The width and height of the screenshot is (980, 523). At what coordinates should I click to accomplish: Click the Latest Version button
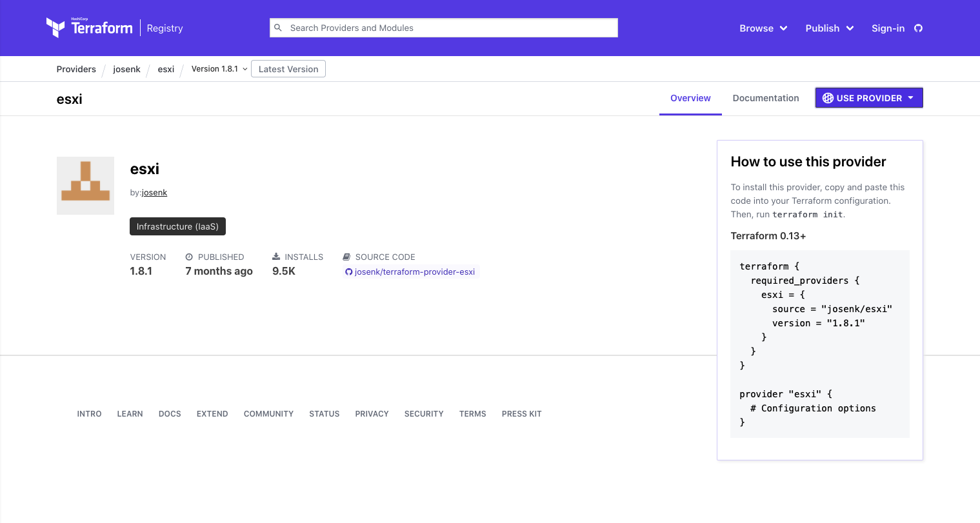tap(288, 68)
